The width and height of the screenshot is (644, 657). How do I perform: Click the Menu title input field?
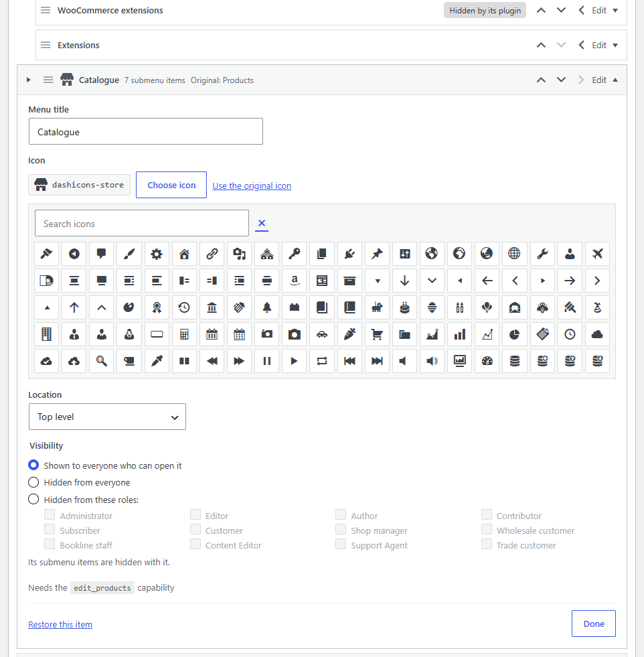click(146, 131)
